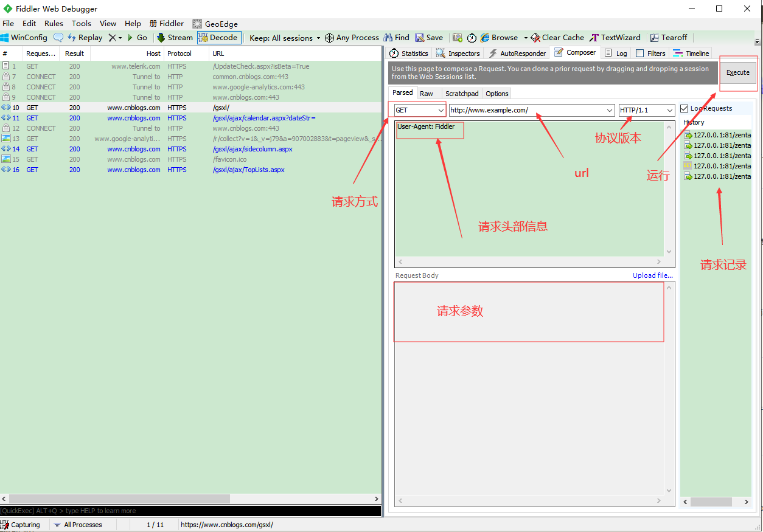Image resolution: width=763 pixels, height=532 pixels.
Task: Select the Raw sub-tab
Action: (427, 93)
